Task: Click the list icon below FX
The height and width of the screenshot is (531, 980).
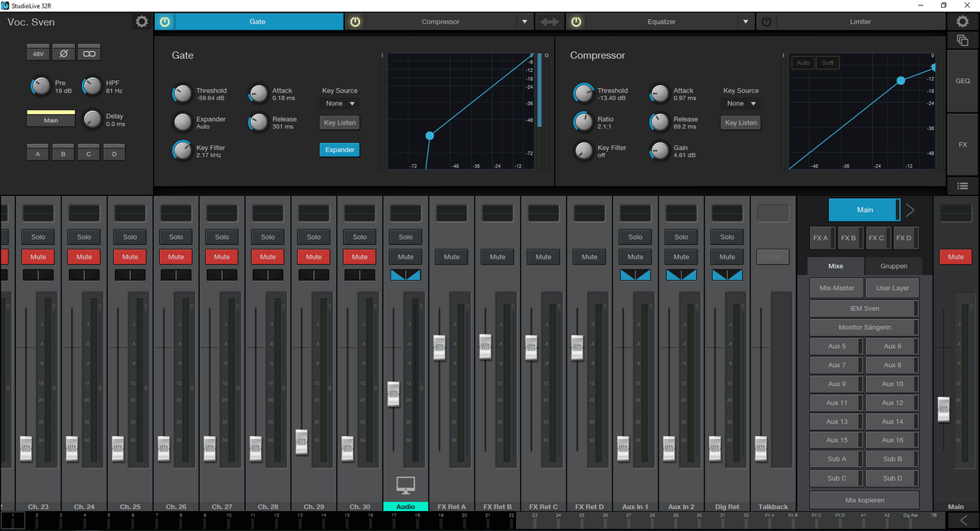Action: (x=962, y=186)
